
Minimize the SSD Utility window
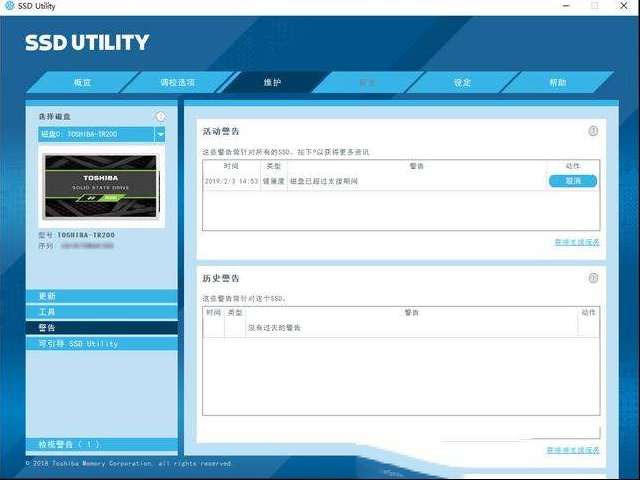[566, 6]
